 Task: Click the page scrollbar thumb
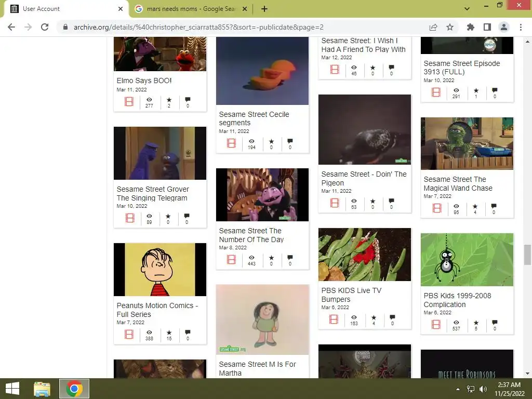(527, 255)
